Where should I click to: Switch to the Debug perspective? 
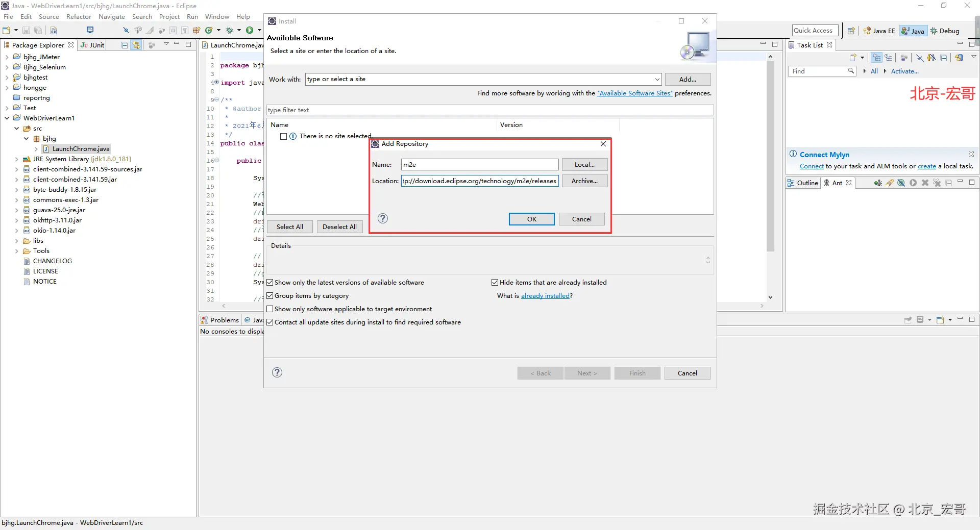click(x=945, y=31)
